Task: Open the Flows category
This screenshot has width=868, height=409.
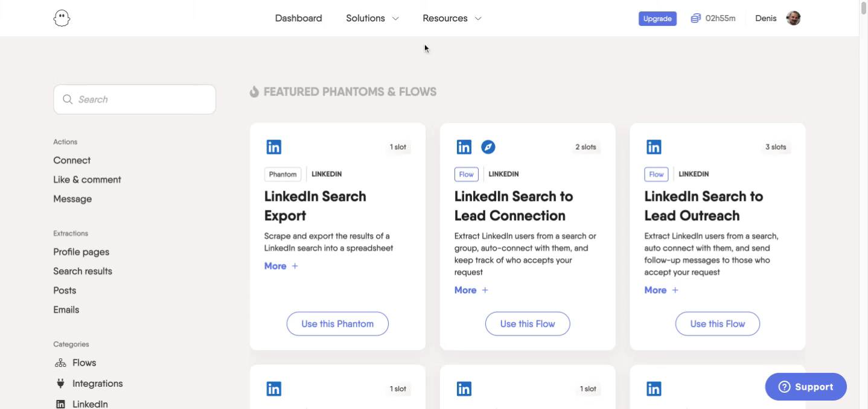Action: [84, 363]
